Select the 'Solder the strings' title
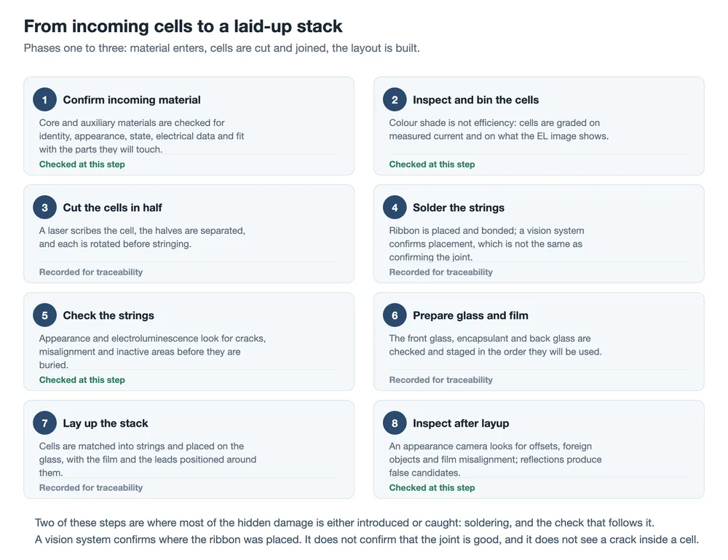The height and width of the screenshot is (560, 728). (x=459, y=208)
